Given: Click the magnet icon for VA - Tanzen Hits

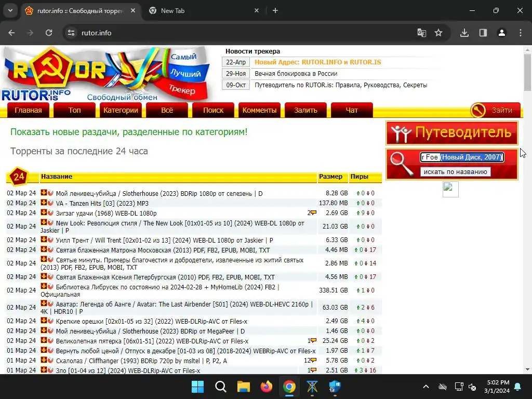Looking at the screenshot, I should pos(50,203).
